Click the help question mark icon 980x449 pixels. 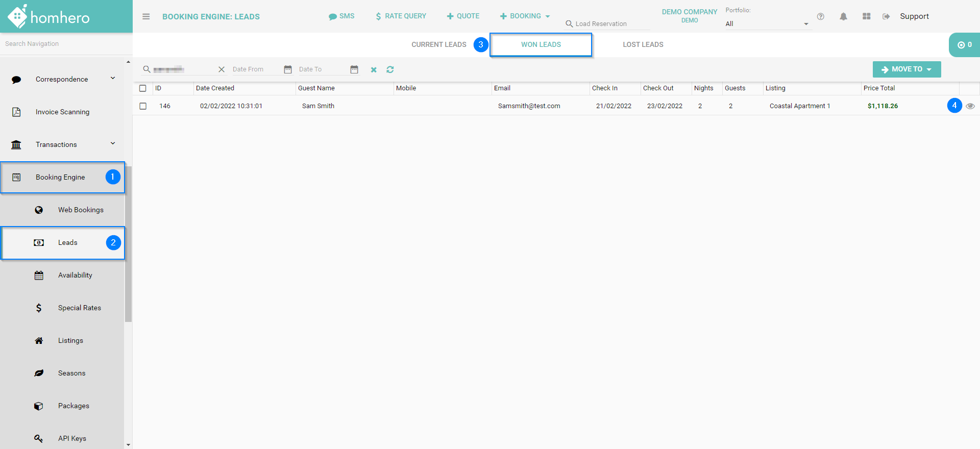point(820,16)
